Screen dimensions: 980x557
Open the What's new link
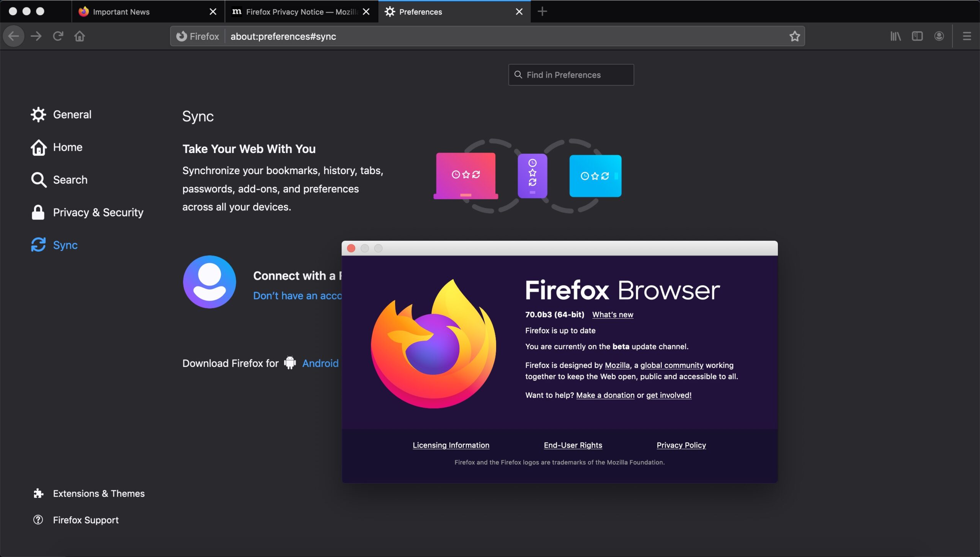[x=612, y=314]
